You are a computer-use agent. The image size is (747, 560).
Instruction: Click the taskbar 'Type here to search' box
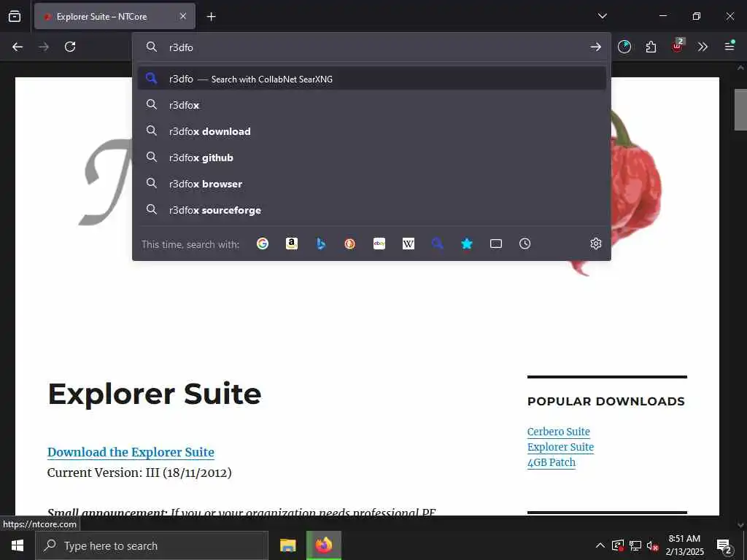(152, 545)
